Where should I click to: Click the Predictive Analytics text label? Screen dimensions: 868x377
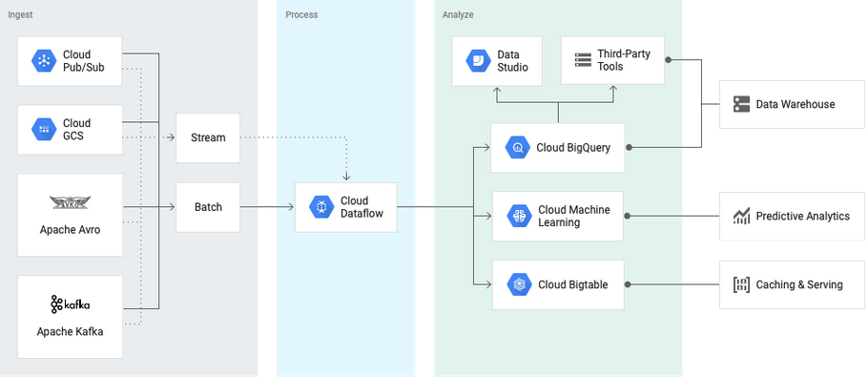click(803, 216)
